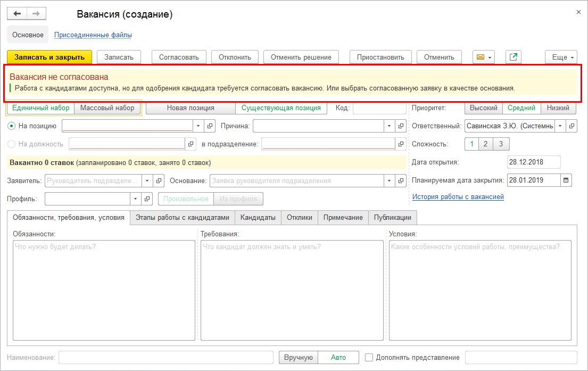Open the 'Еще' more actions menu
The width and height of the screenshot is (588, 371).
pos(561,57)
